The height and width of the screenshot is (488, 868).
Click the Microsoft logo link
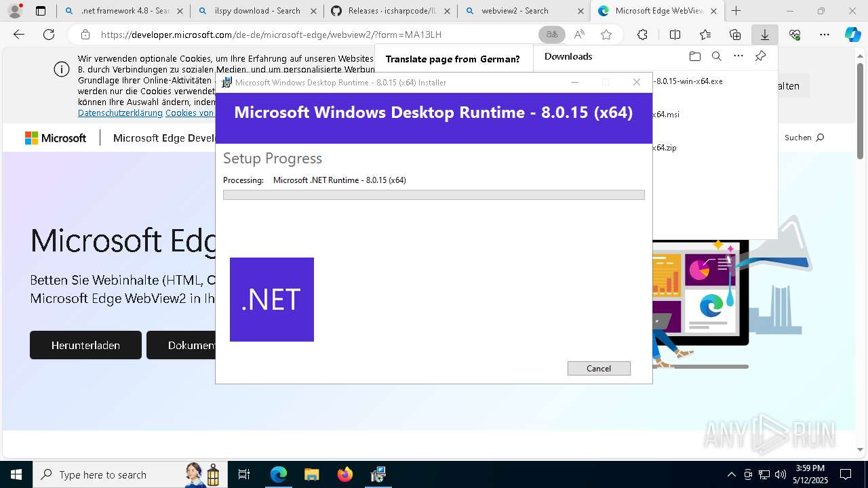(56, 138)
